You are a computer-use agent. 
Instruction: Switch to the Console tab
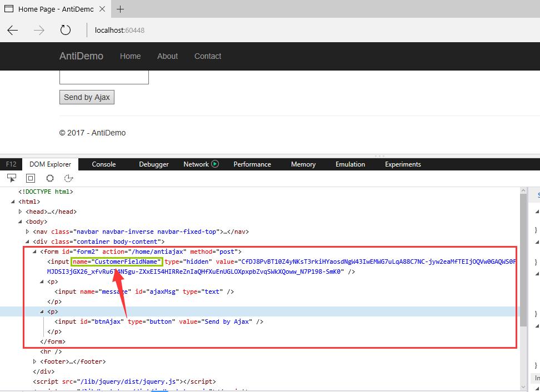pos(103,164)
